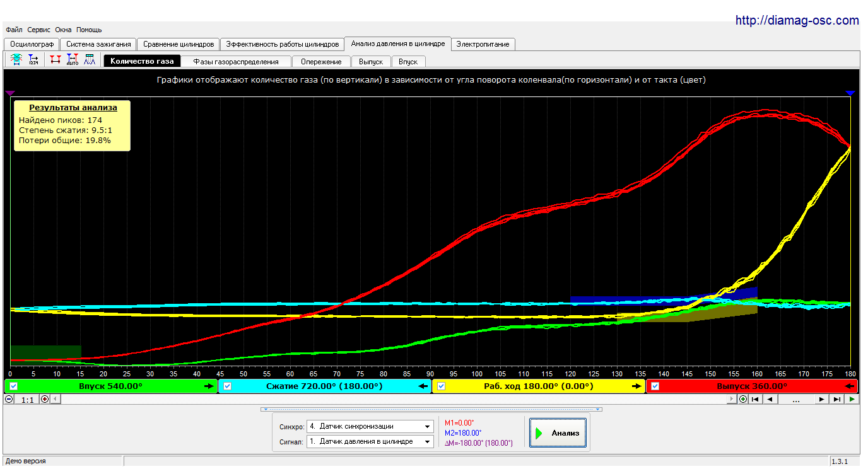Toggle the Раб. ход 180° stroke checkbox

(442, 386)
